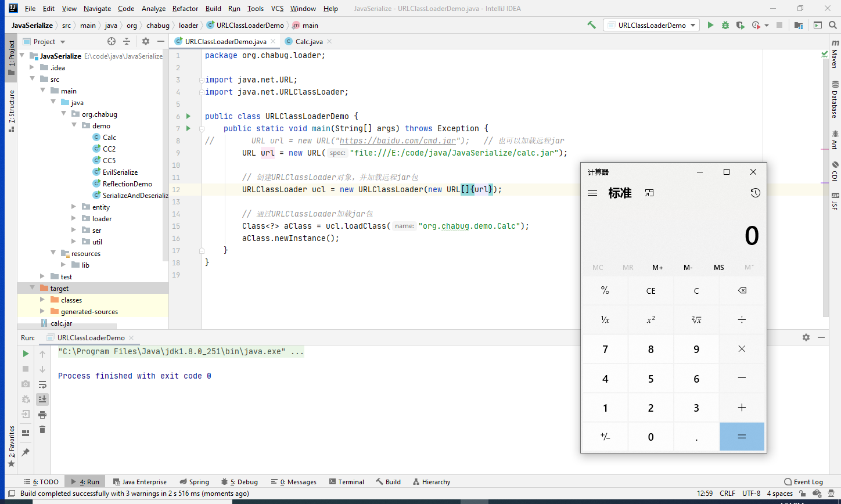Collapse the demo package
The width and height of the screenshot is (841, 504).
[73, 125]
